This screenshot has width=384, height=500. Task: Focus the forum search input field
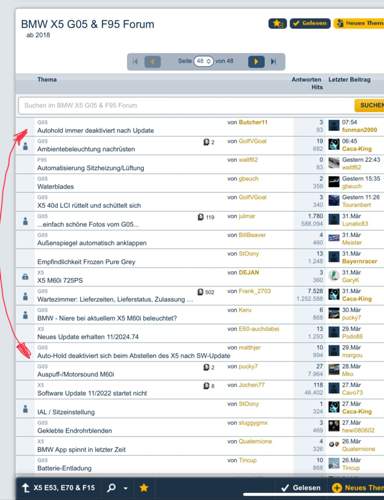tap(186, 105)
